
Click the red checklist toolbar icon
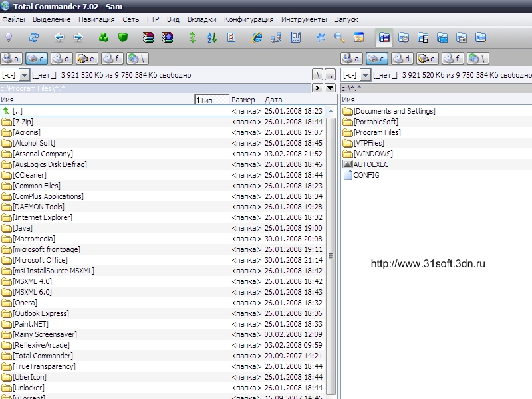coord(231,37)
